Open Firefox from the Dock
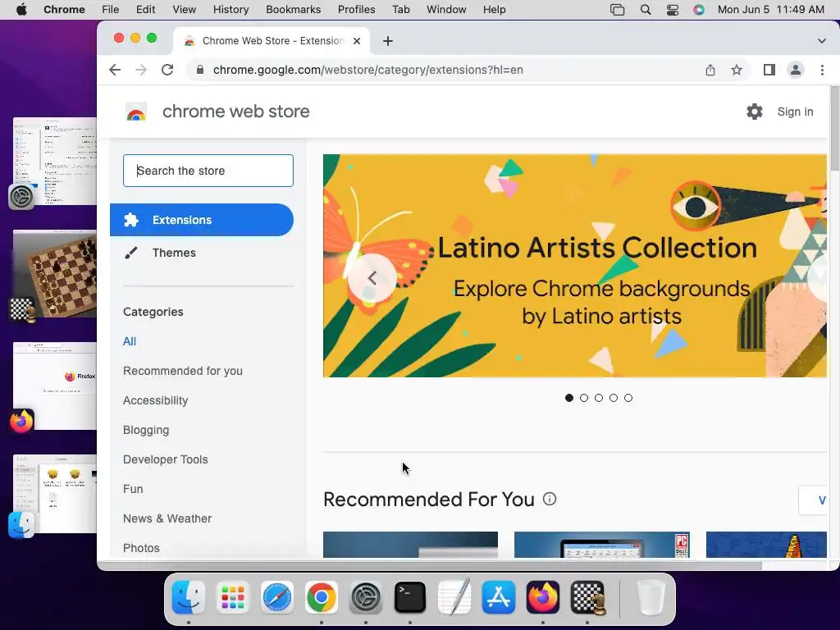This screenshot has width=840, height=630. point(543,597)
